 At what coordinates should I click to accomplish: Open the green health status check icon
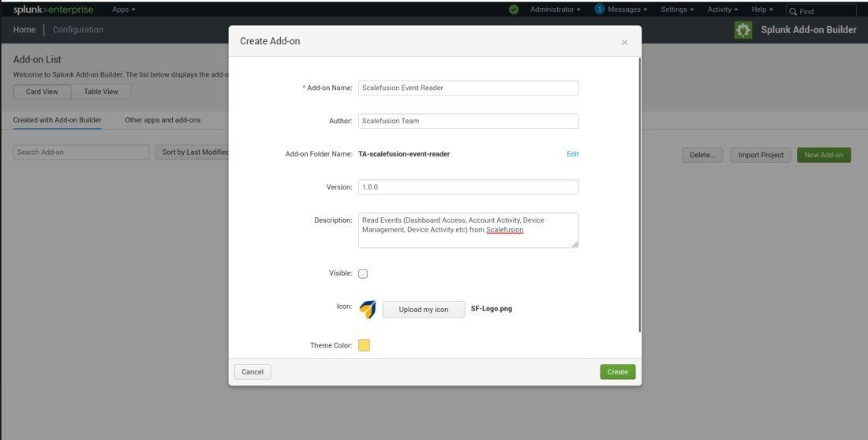[x=514, y=9]
